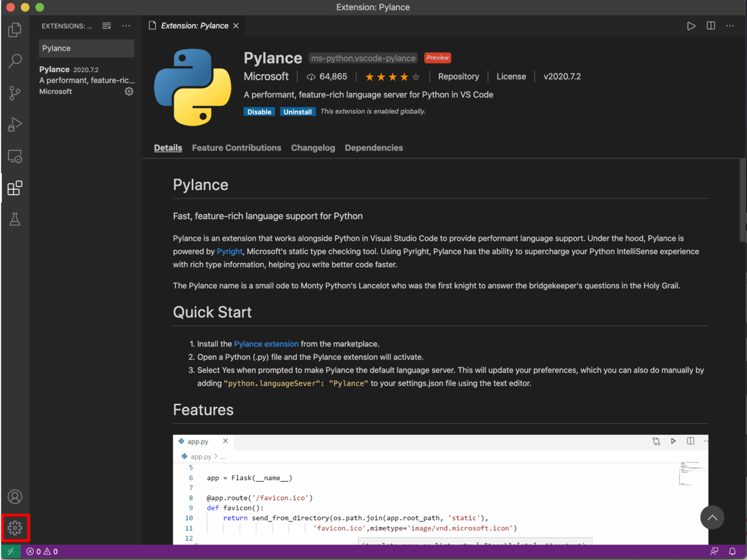Open the feedback icon in status bar
Viewport: 747px width, 560px height.
tap(714, 552)
